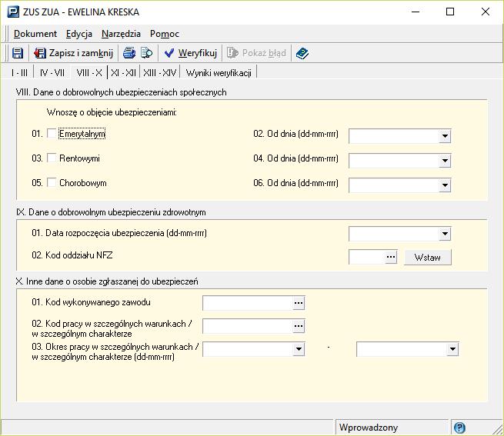The image size is (504, 436).
Task: Click the Pokaż błąd button
Action: 256,53
